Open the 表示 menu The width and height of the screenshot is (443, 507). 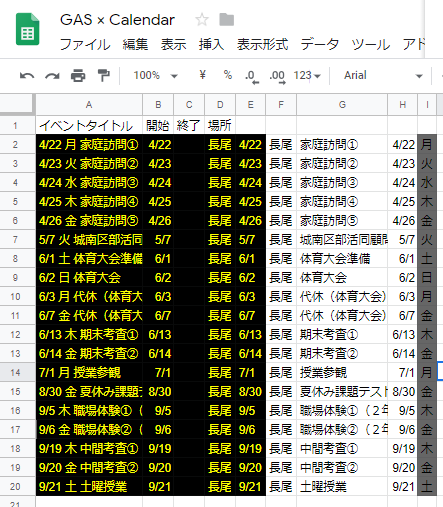pos(173,44)
